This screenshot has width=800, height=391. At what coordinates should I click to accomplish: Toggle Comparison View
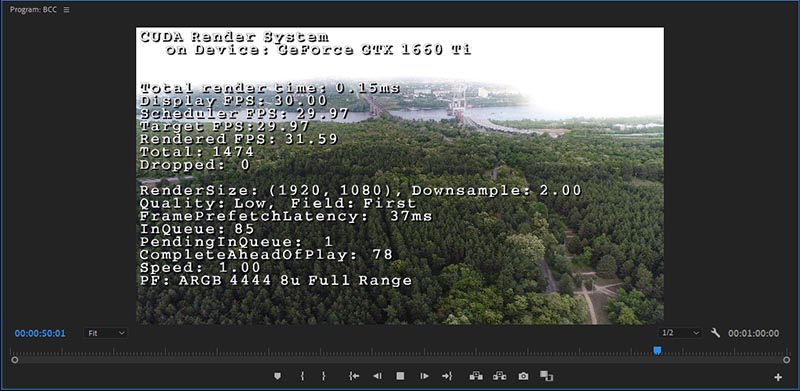click(546, 376)
